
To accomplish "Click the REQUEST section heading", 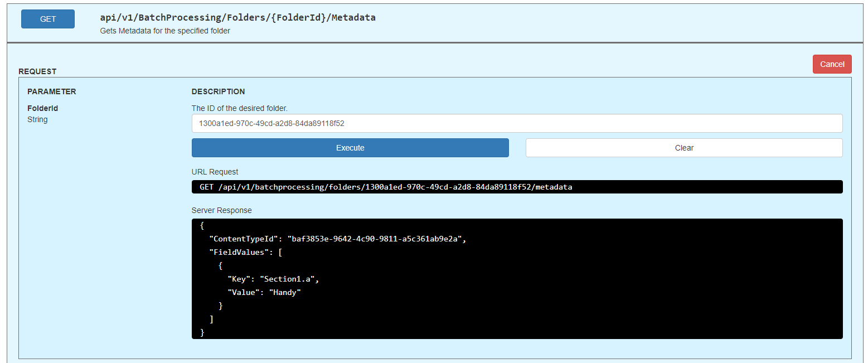I will point(37,71).
